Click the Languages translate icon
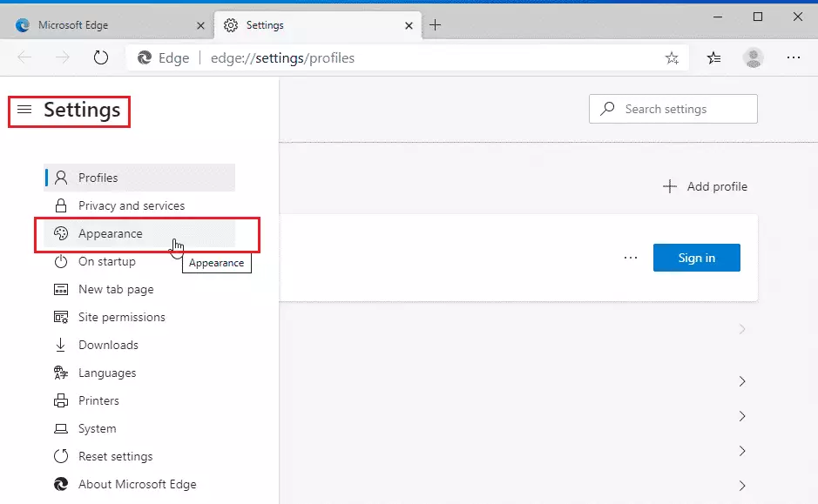 (61, 373)
